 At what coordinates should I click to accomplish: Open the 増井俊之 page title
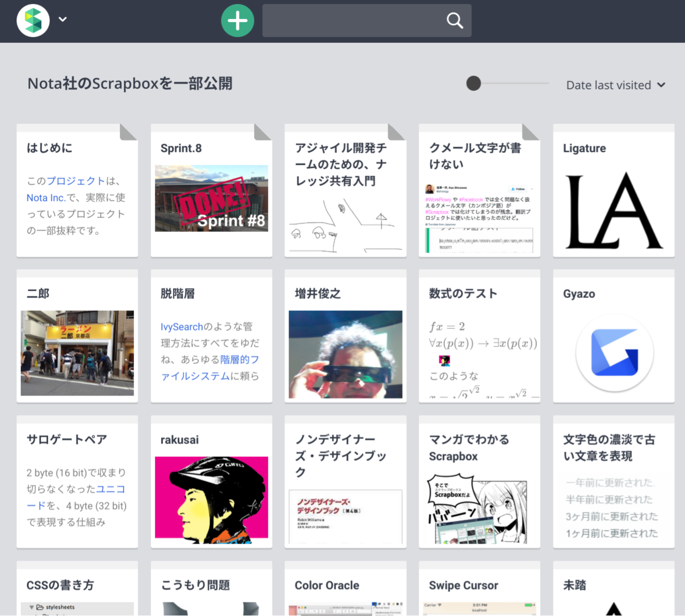(318, 294)
